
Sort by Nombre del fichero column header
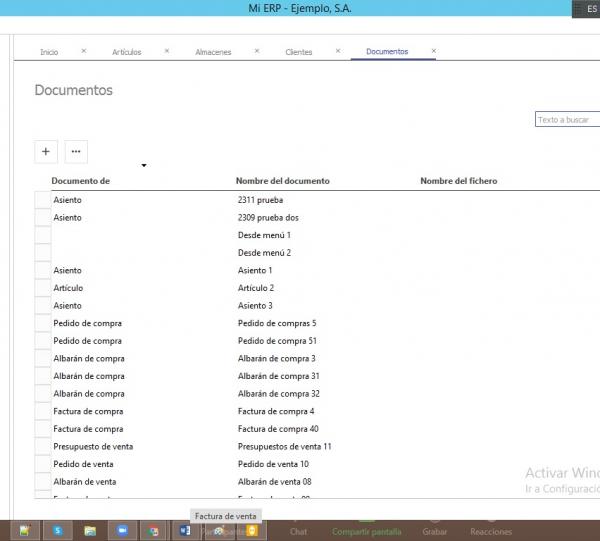pyautogui.click(x=459, y=181)
